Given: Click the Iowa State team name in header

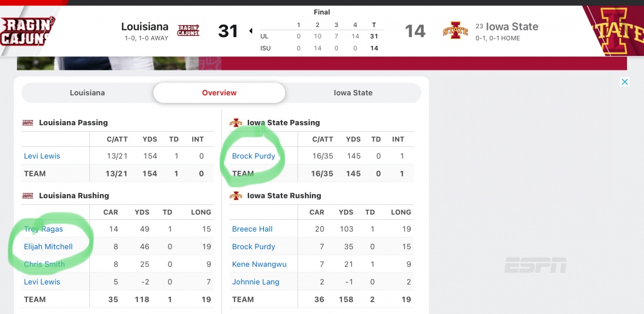Looking at the screenshot, I should (x=512, y=26).
